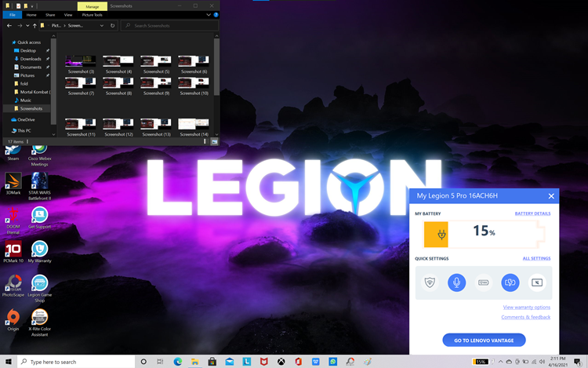This screenshot has width=588, height=368.
Task: Show hidden system tray icons chevron
Action: click(x=500, y=362)
